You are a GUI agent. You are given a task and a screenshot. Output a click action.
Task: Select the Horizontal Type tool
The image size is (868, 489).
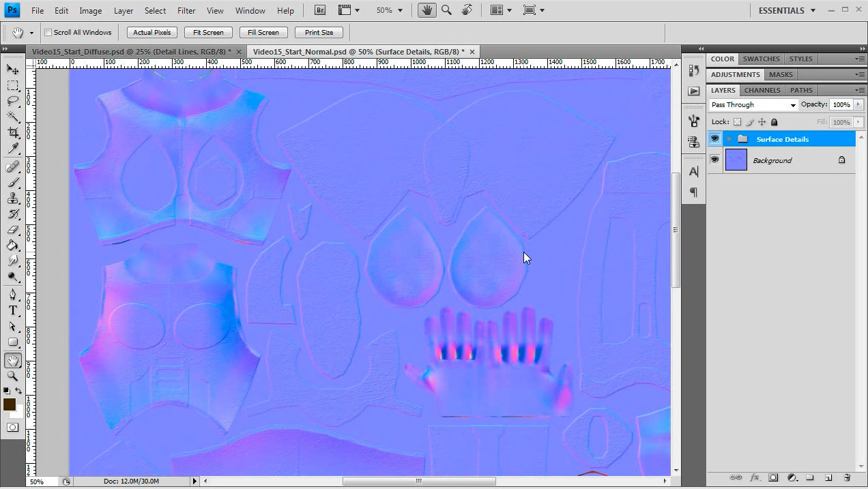click(13, 310)
